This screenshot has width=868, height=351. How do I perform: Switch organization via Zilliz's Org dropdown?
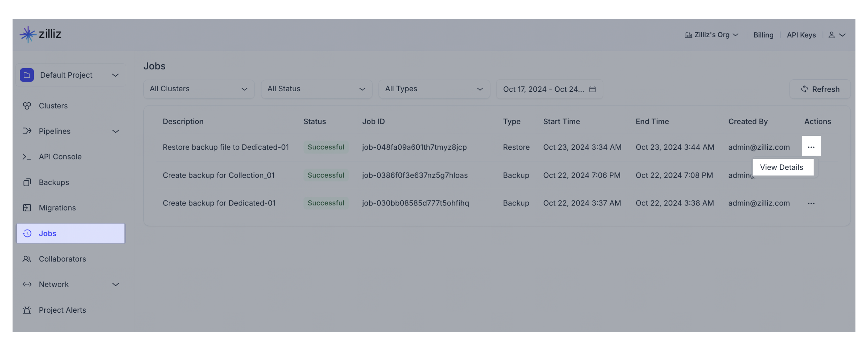tap(711, 35)
